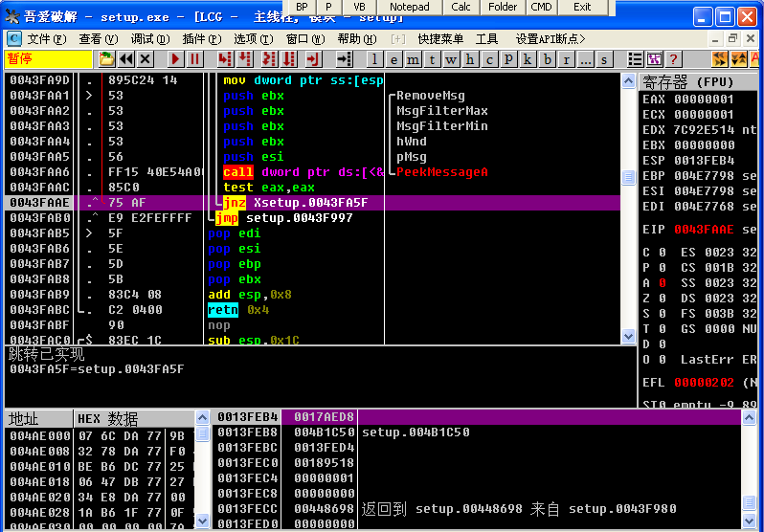Run the program with the red play icon
The width and height of the screenshot is (764, 532).
(x=175, y=59)
